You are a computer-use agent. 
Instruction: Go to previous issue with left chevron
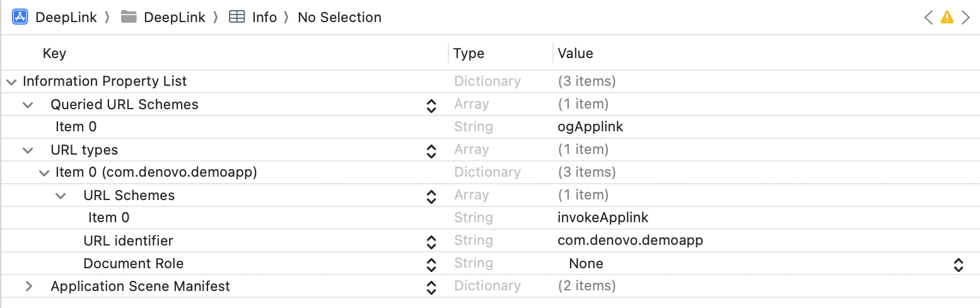pos(928,18)
